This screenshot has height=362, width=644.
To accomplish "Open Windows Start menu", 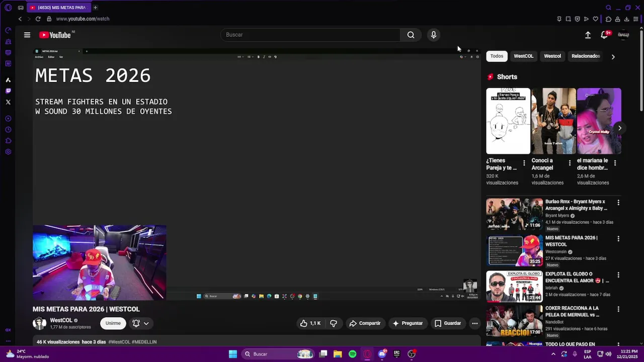I will click(x=233, y=354).
